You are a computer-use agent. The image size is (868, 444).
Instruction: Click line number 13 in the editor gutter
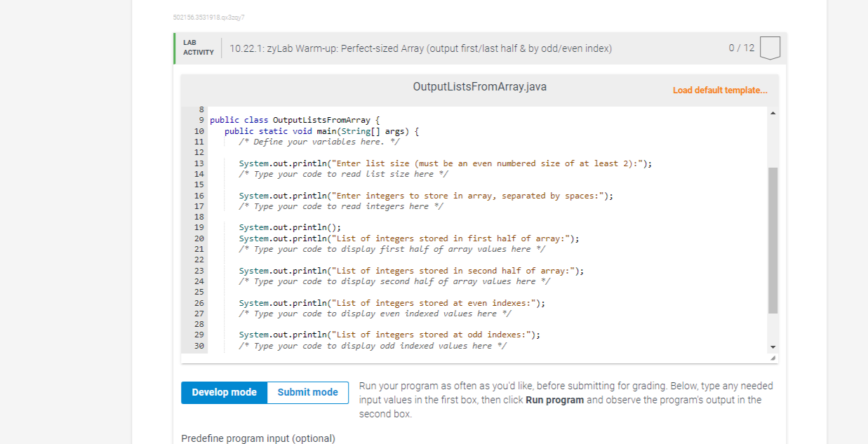tap(199, 163)
